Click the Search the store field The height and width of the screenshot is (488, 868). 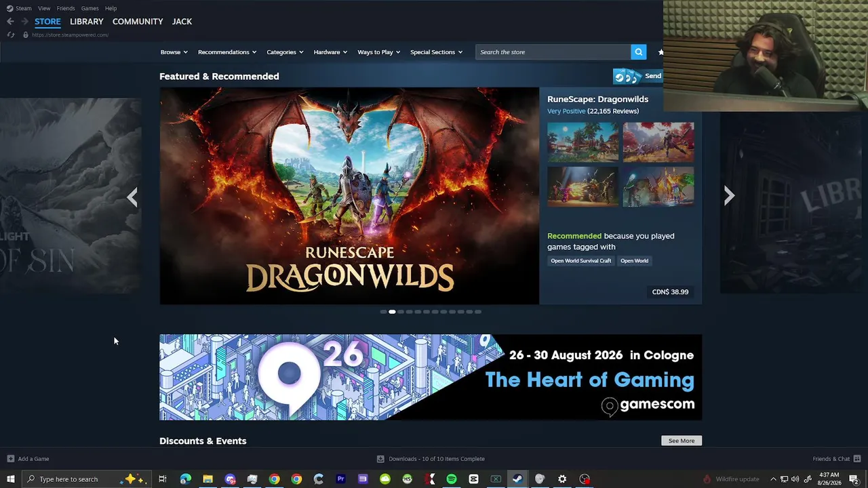(553, 52)
